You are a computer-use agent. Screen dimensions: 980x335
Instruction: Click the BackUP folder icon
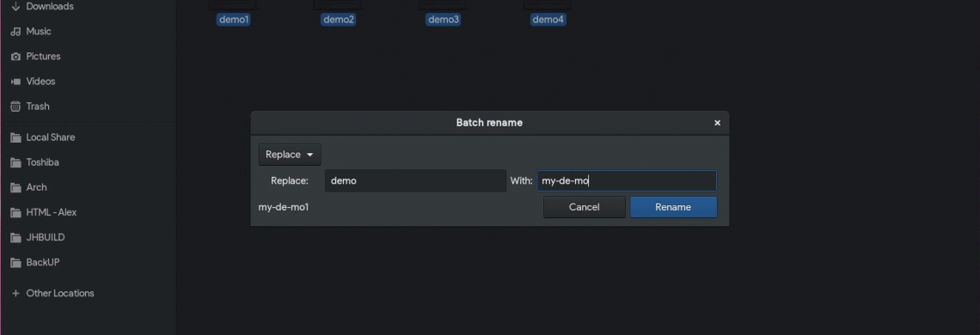pyautogui.click(x=15, y=263)
